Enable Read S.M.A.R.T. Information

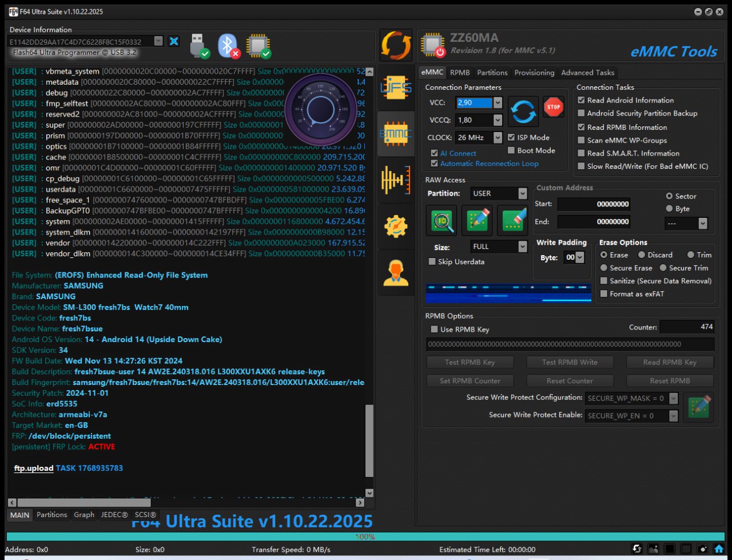click(581, 153)
